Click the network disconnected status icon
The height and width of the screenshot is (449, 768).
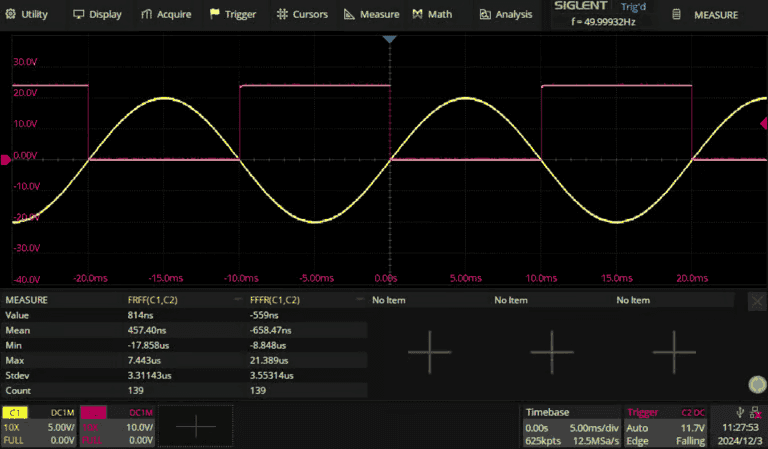(x=756, y=413)
